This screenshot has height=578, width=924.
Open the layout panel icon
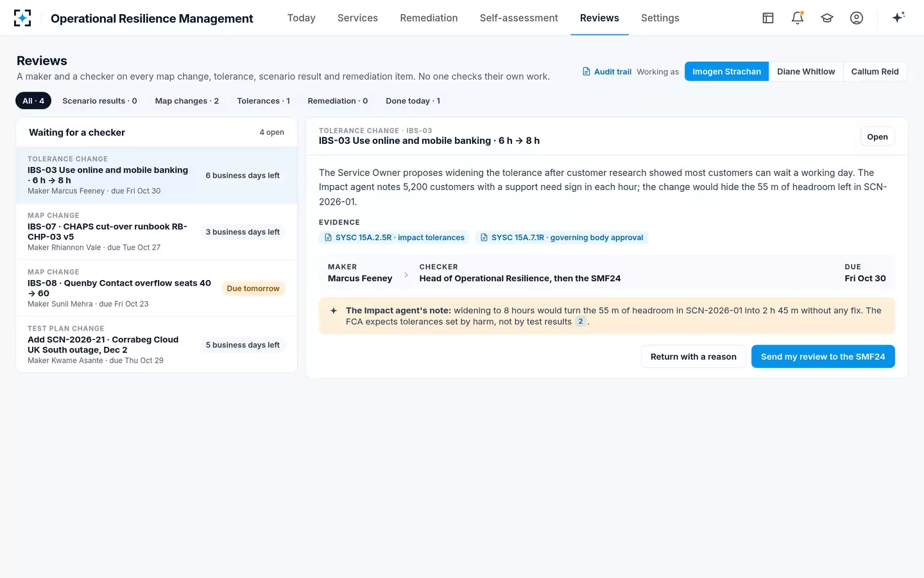click(768, 18)
